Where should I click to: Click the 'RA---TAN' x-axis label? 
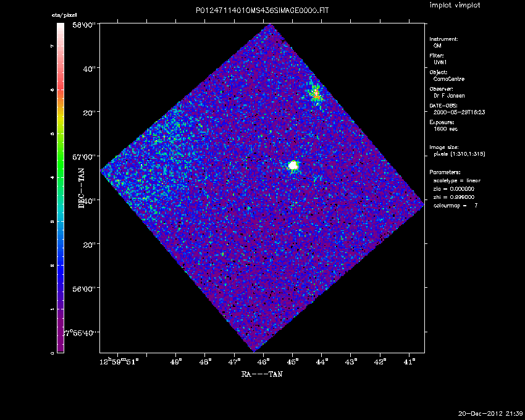pos(262,374)
